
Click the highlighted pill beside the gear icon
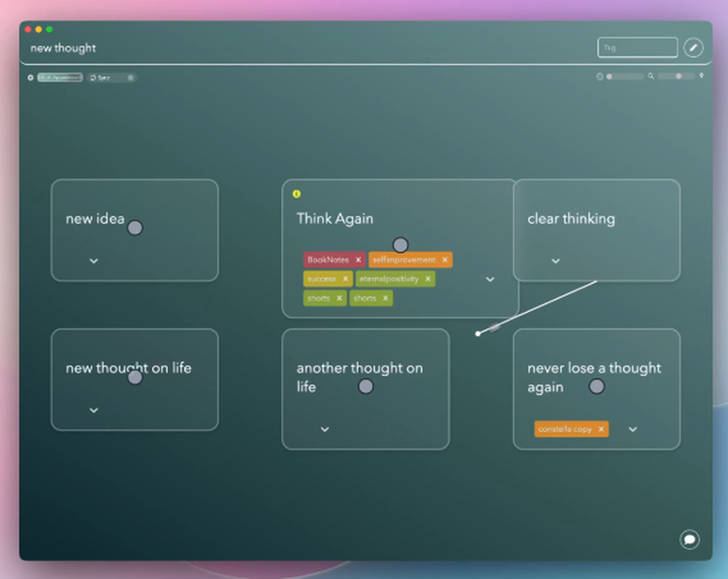pos(60,78)
